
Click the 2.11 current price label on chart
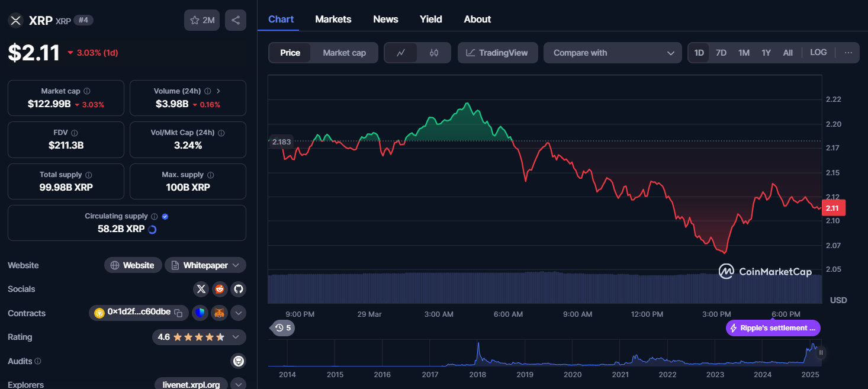pyautogui.click(x=834, y=208)
